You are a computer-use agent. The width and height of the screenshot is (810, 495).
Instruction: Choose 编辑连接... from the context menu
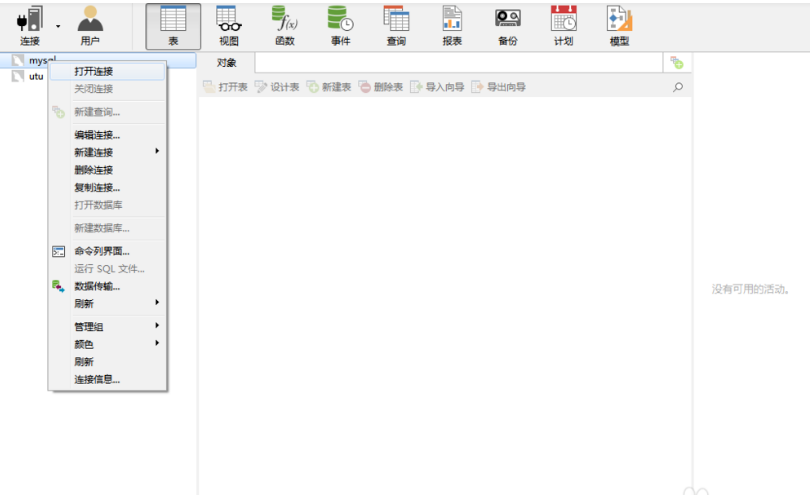(x=107, y=135)
